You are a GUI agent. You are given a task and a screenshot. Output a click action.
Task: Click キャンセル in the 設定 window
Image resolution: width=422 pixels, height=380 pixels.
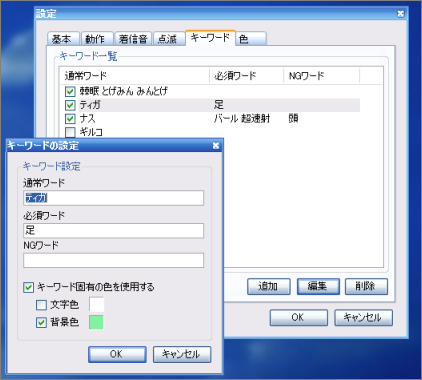[x=363, y=317]
